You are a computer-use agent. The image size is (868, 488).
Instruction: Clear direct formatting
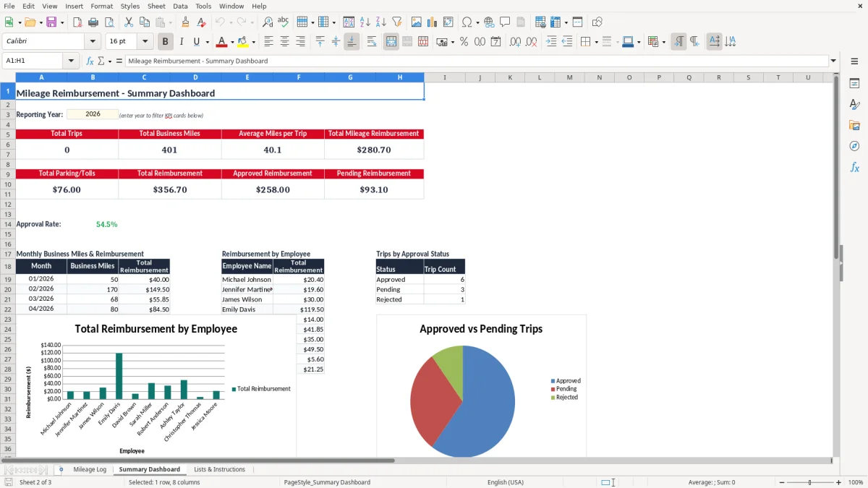(202, 22)
